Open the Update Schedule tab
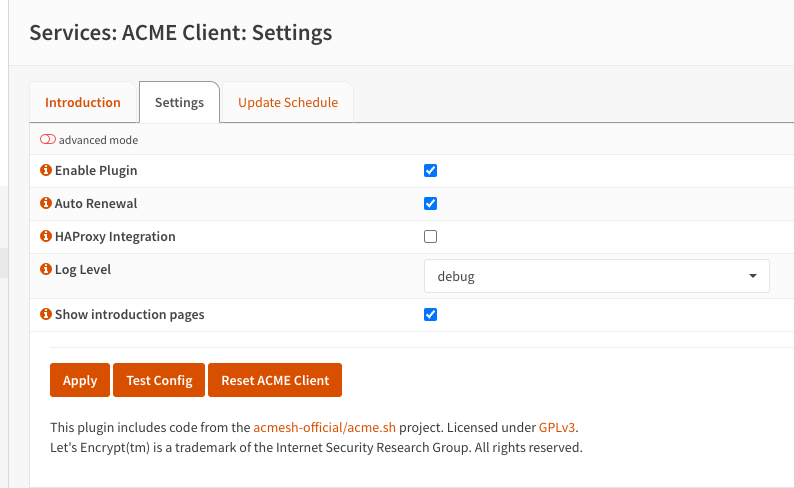This screenshot has height=488, width=794. click(288, 102)
